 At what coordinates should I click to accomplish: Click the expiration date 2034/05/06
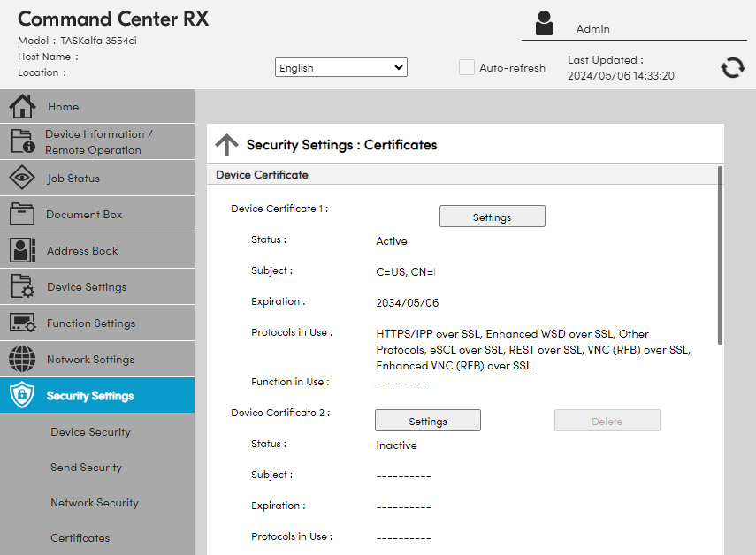408,302
